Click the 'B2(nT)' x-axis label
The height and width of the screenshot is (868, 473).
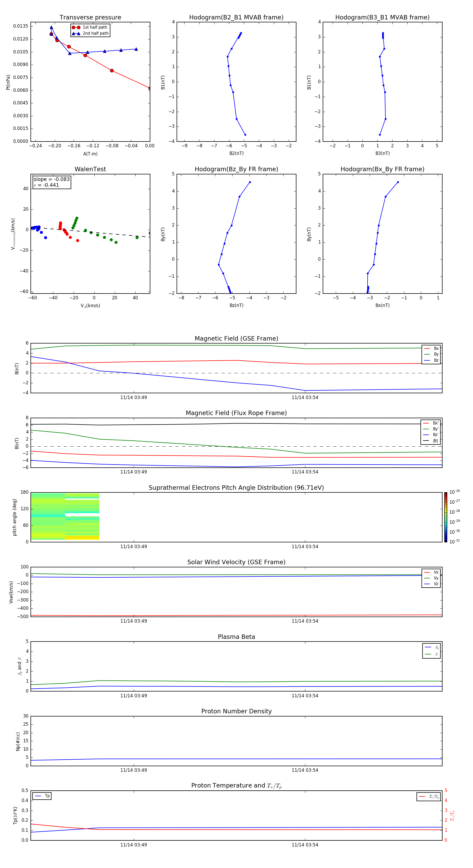[236, 153]
